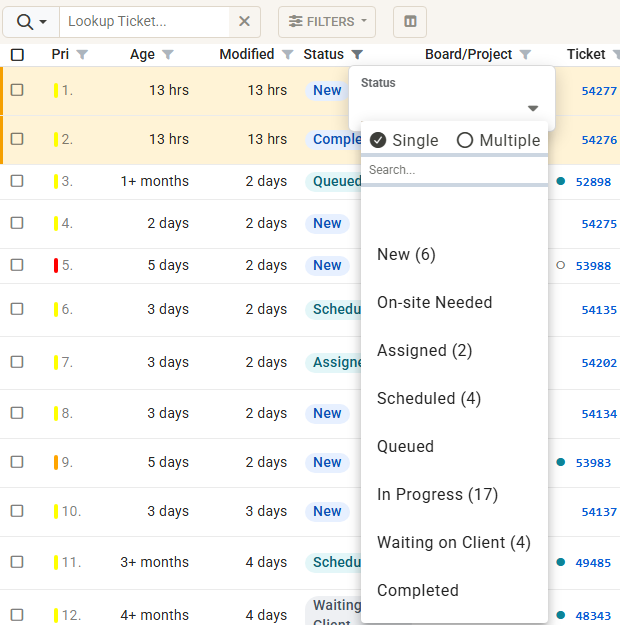The image size is (620, 625).
Task: Check the box for row 11
Action: click(x=17, y=562)
